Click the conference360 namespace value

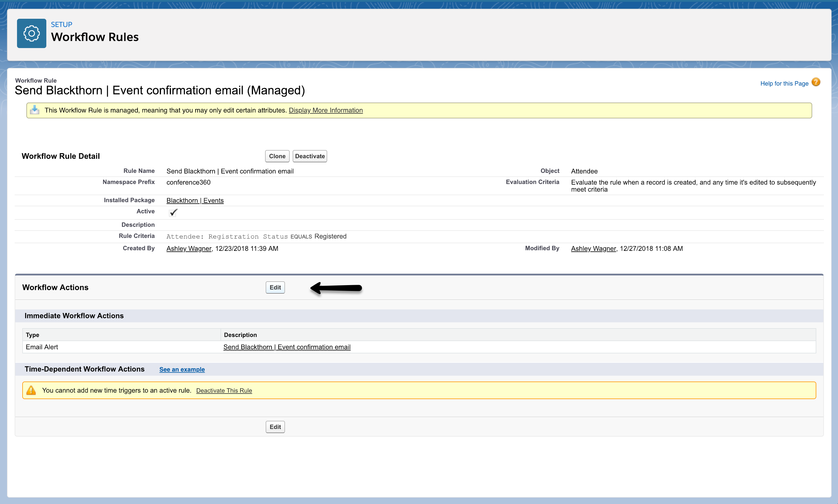coord(188,182)
